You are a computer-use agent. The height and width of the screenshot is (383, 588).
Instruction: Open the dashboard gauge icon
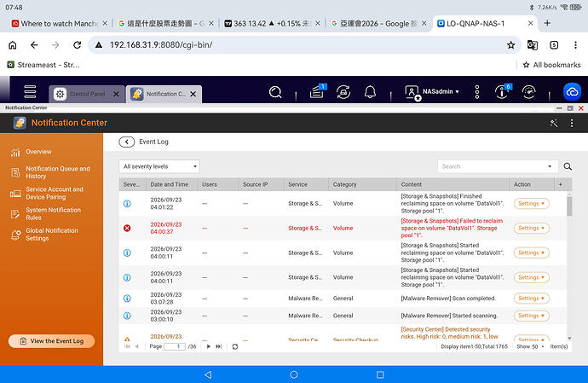(x=528, y=92)
